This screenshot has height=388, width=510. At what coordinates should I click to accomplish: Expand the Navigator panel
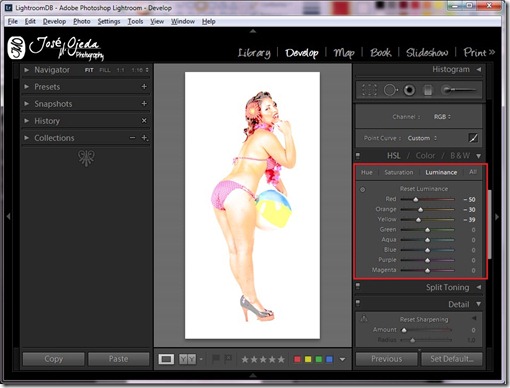pyautogui.click(x=26, y=70)
